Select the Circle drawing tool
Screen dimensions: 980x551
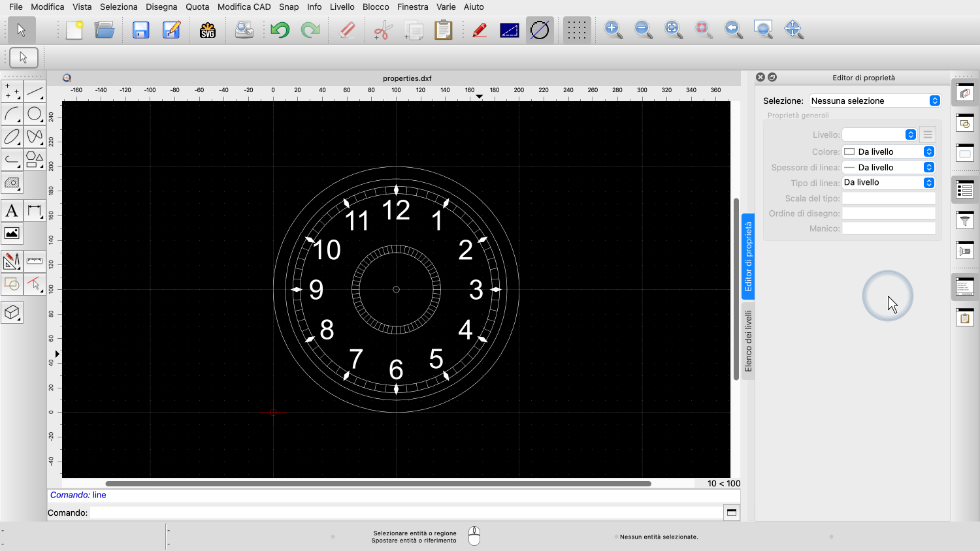[x=35, y=114]
